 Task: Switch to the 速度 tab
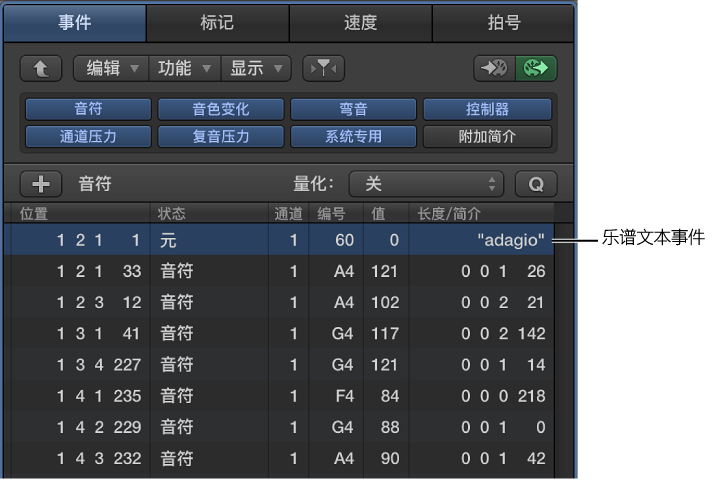click(x=361, y=22)
